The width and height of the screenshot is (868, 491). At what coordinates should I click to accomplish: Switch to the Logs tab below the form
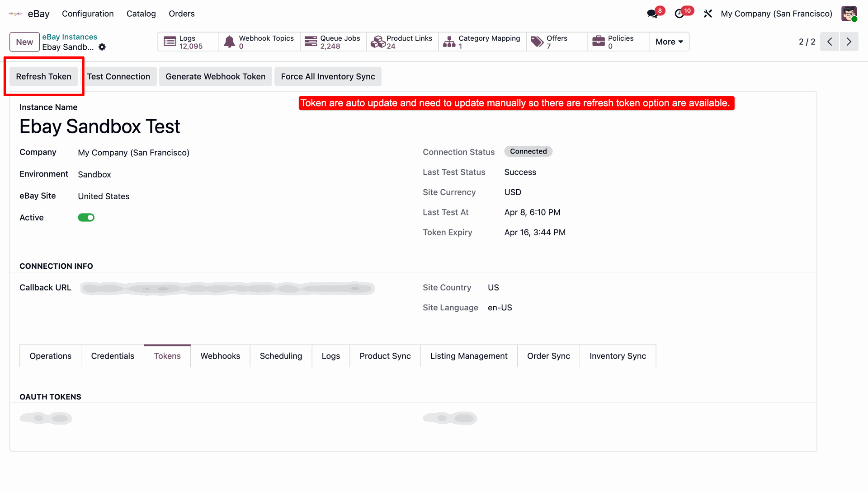coord(331,356)
